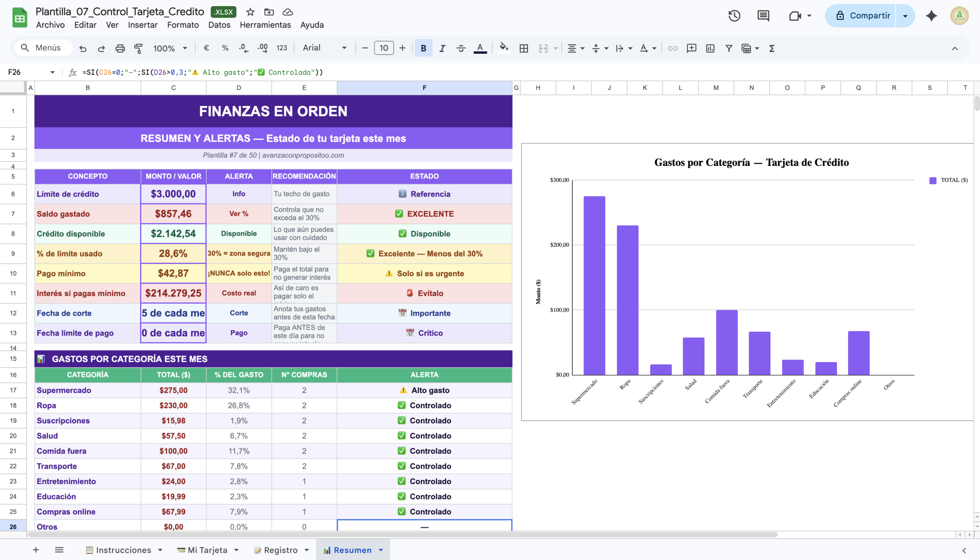Insert a chart from the toolbar
980x560 pixels.
[710, 48]
